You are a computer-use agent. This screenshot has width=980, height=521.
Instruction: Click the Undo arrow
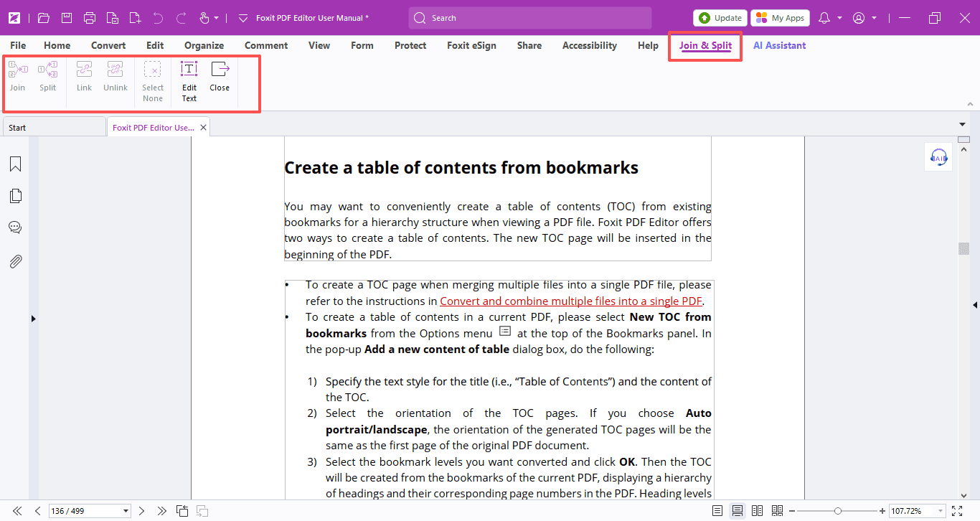coord(158,18)
